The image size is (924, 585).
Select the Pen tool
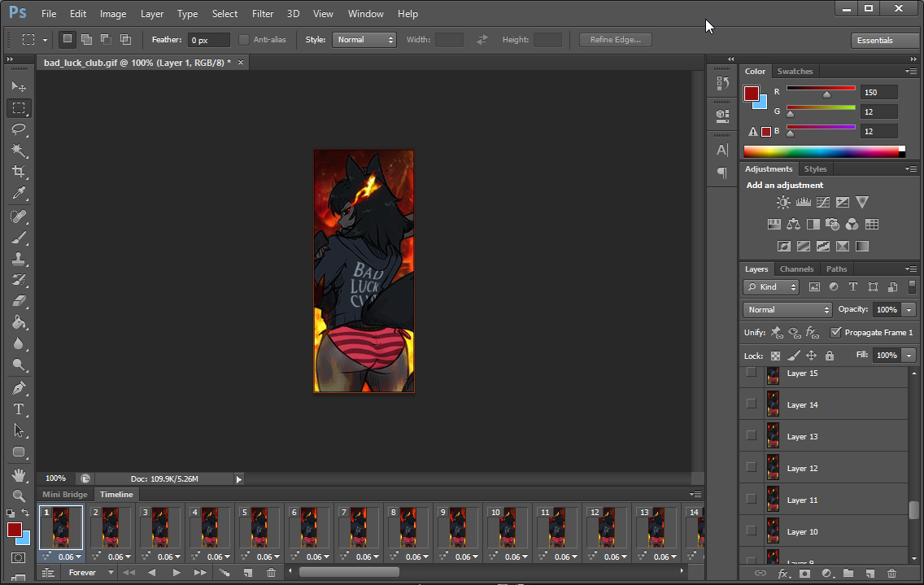(x=19, y=388)
